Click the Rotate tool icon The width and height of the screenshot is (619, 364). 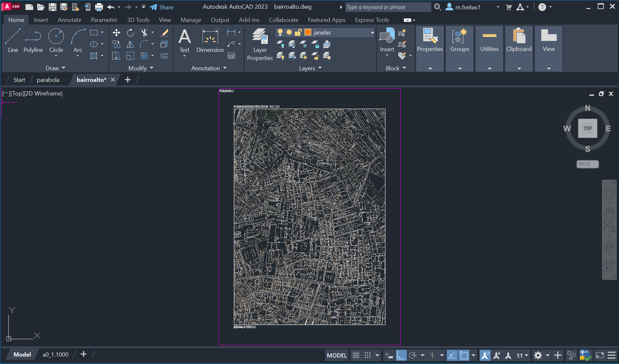tap(130, 33)
